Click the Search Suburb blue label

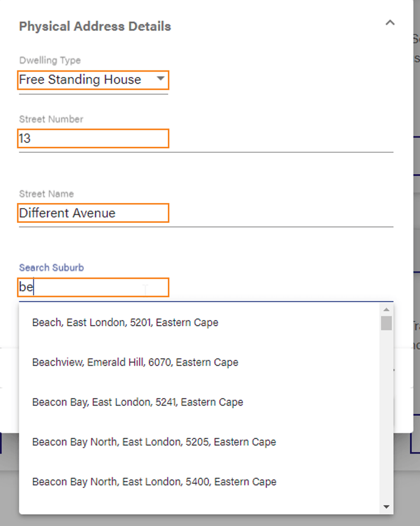pos(51,267)
